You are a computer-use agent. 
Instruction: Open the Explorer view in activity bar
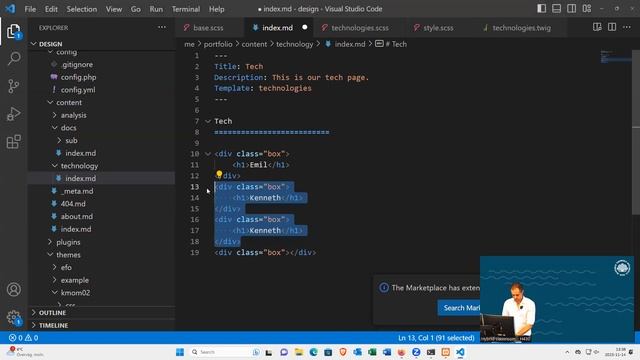(13, 31)
